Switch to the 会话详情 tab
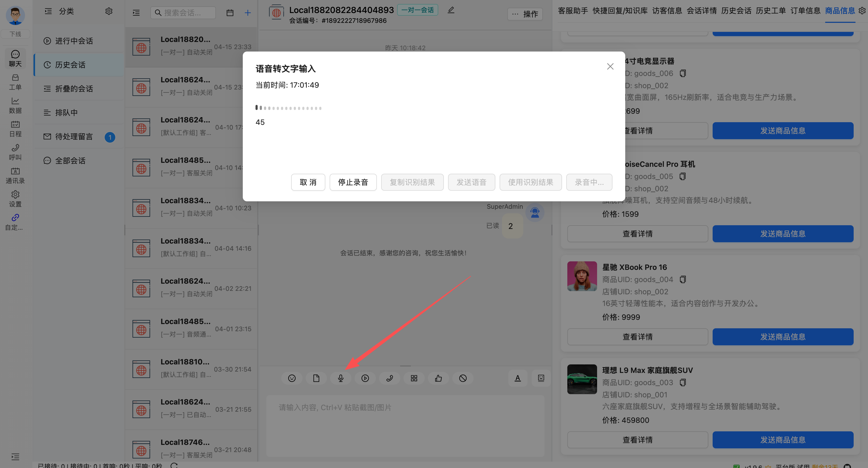 701,11
